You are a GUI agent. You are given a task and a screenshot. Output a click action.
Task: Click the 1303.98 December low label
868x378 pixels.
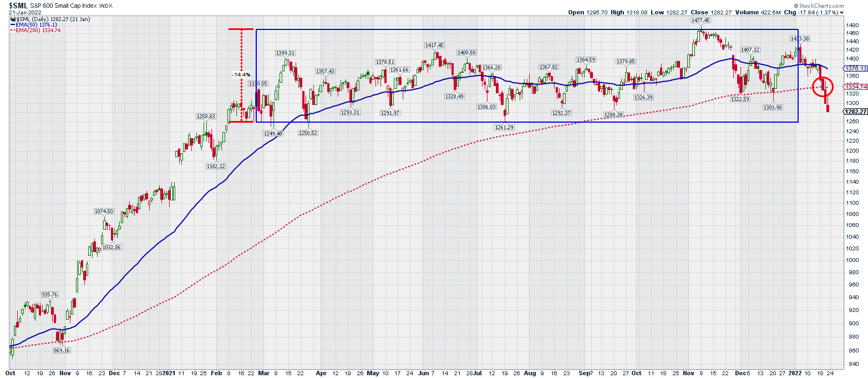pyautogui.click(x=772, y=107)
